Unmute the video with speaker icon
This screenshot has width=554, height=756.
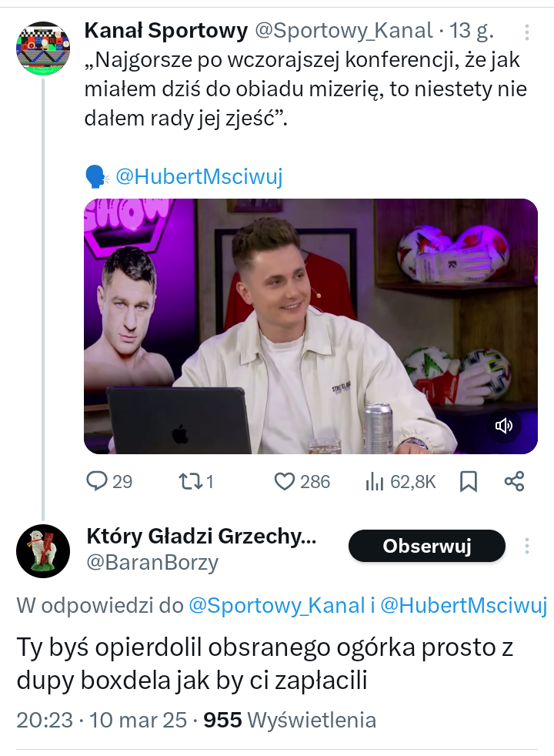[504, 426]
